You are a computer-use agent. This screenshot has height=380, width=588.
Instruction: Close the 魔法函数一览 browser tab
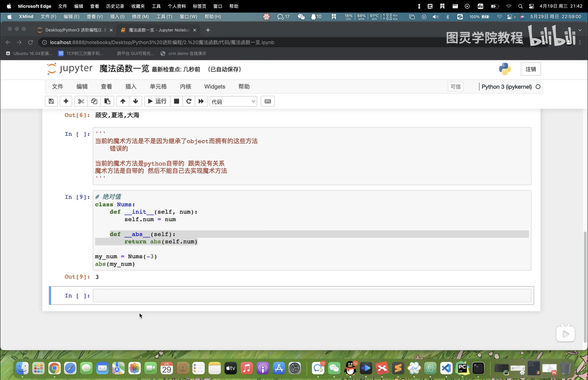click(195, 30)
